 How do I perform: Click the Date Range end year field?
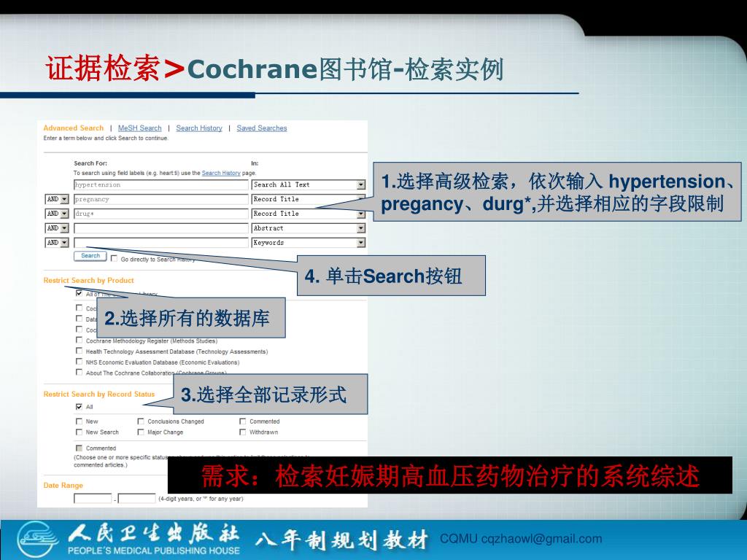pyautogui.click(x=136, y=499)
